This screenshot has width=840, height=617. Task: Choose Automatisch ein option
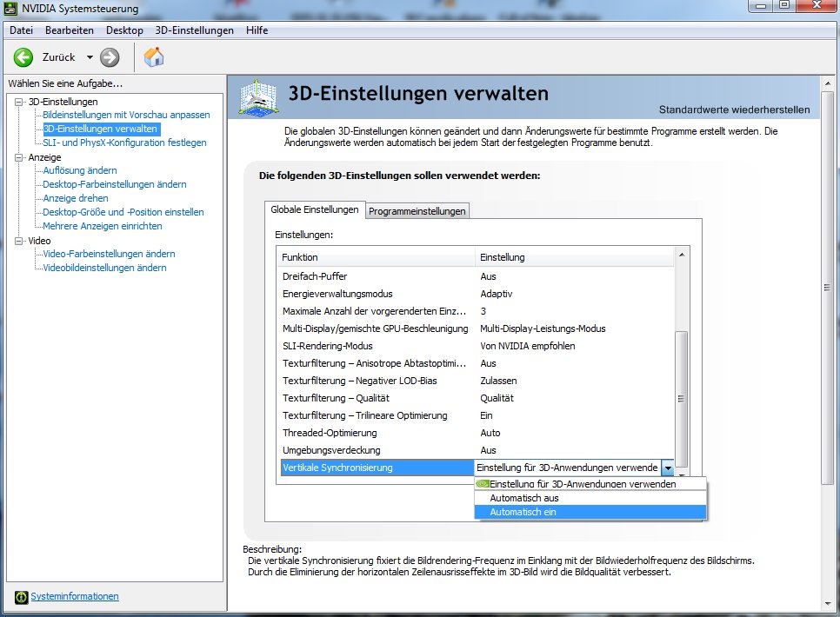click(x=590, y=512)
